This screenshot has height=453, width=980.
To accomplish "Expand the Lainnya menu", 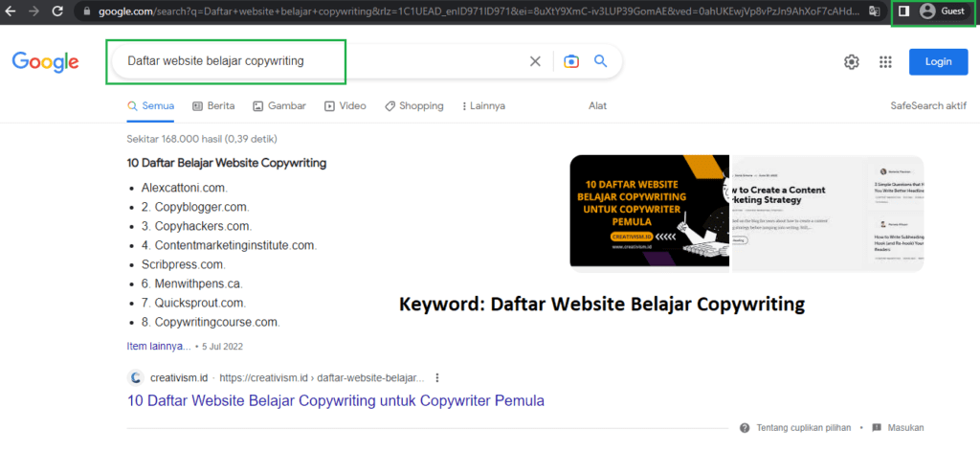I will tap(483, 106).
